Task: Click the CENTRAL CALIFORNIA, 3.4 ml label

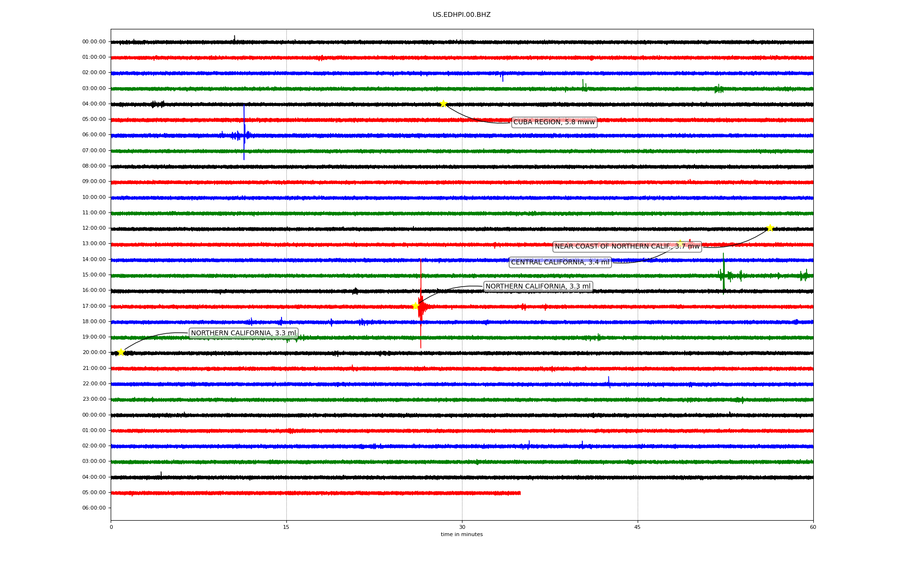Action: [x=560, y=263]
